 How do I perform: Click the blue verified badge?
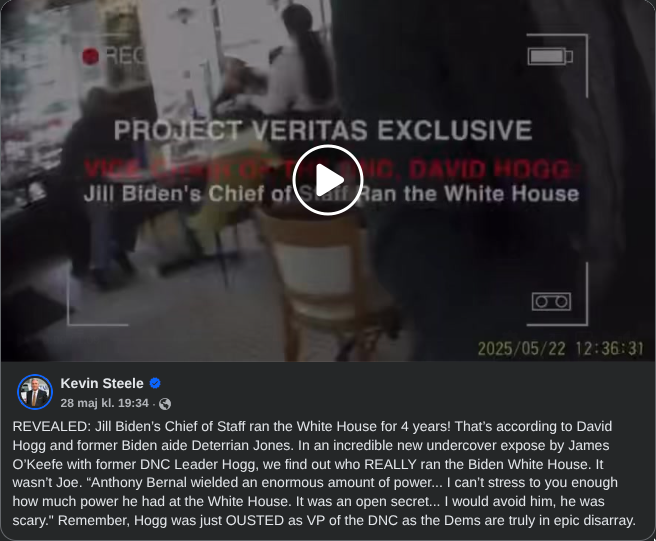[x=155, y=383]
